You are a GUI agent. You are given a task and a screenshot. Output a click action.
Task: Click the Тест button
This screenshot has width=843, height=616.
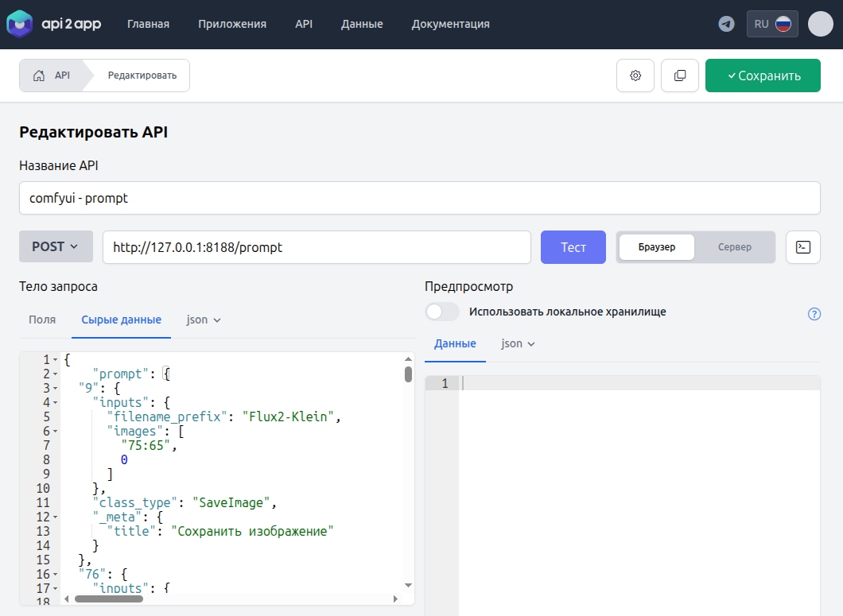pyautogui.click(x=573, y=247)
